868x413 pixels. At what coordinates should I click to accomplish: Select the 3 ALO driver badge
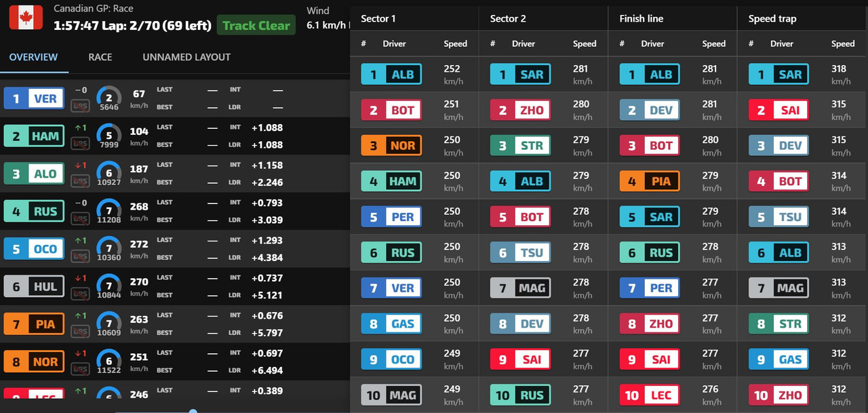34,174
